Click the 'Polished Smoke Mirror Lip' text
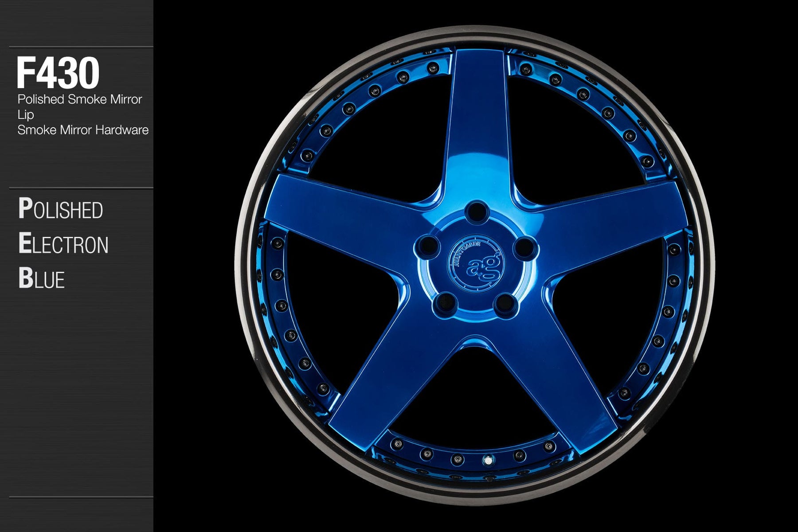 click(79, 106)
